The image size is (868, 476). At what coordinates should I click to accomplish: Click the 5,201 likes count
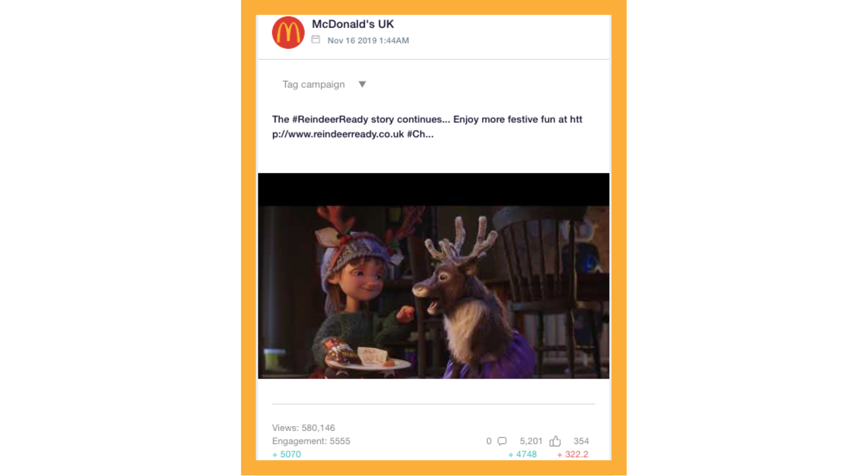[x=531, y=441]
